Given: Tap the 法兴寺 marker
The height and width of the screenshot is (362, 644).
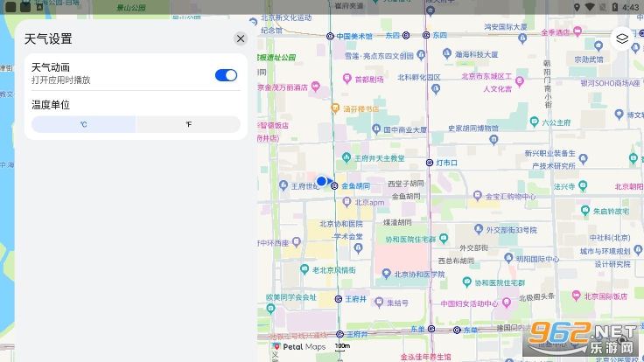Looking at the screenshot, I should point(583,186).
